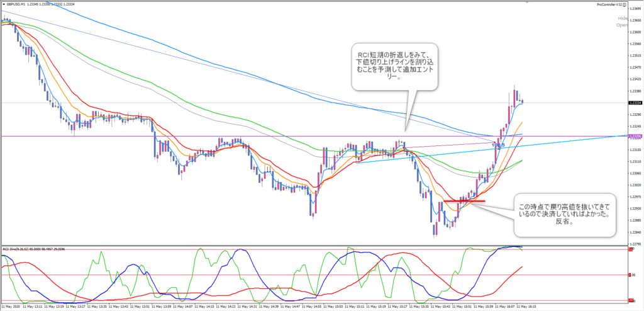Expand the GBPUSD.M1 chart title arrow
This screenshot has width=644, height=311.
coord(3,4)
